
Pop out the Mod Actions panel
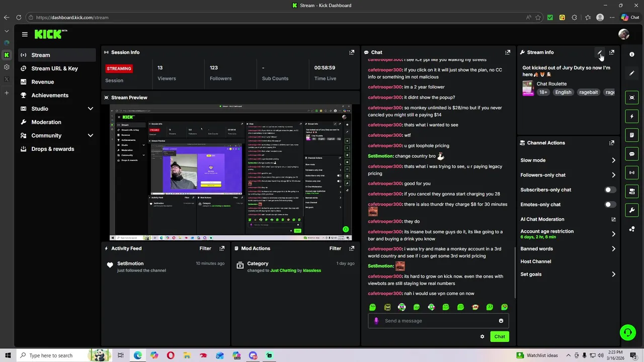pos(352,248)
